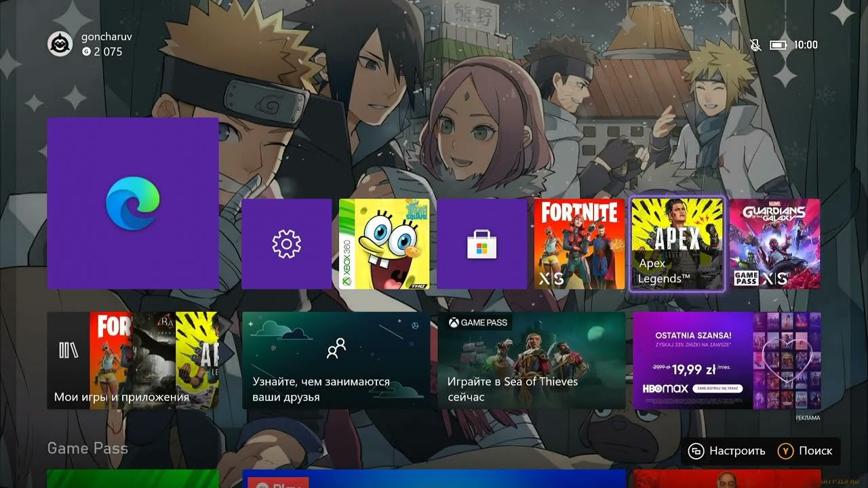This screenshot has height=488, width=868.
Task: Open the friends activity tile
Action: click(336, 361)
